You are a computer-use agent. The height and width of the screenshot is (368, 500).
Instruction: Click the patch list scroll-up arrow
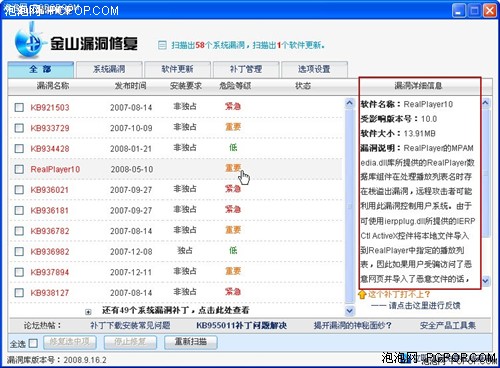coord(349,103)
